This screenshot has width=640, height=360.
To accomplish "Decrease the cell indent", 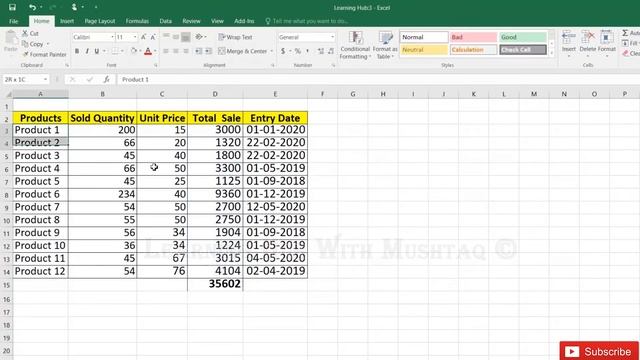I will pos(198,51).
